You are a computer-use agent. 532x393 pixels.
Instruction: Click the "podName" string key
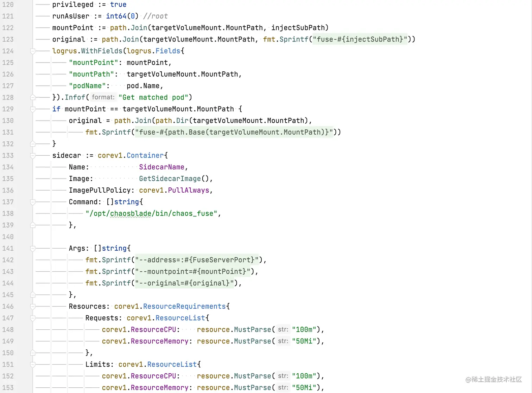coord(87,86)
